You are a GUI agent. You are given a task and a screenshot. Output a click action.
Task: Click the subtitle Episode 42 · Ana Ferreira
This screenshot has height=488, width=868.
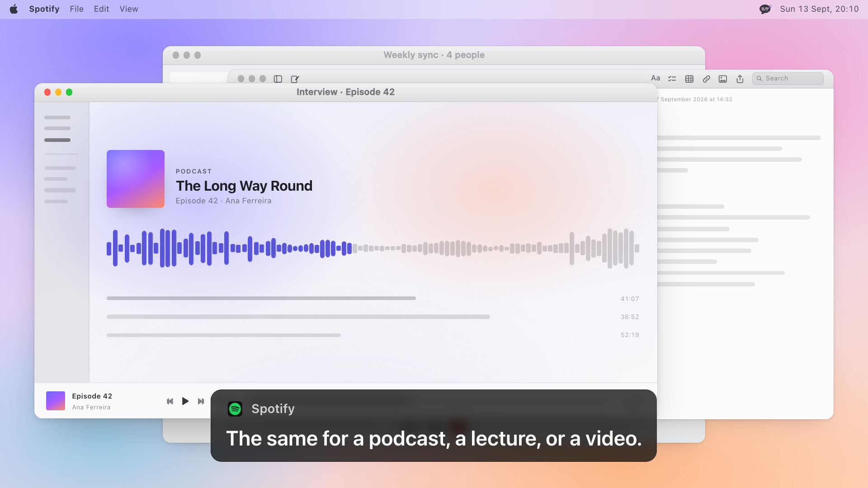pyautogui.click(x=224, y=201)
